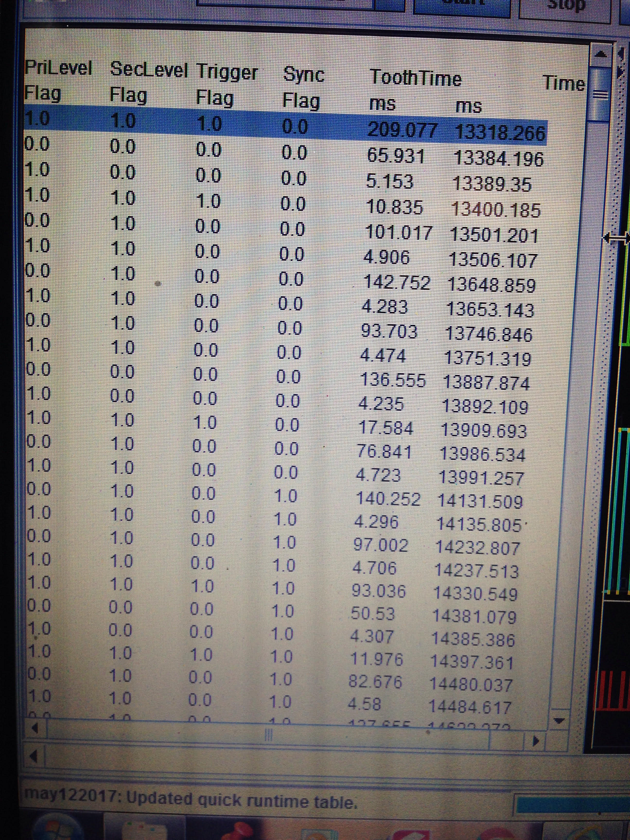This screenshot has width=630, height=840.
Task: Select the highlighted row with ToothTime 209.077
Action: (285, 127)
